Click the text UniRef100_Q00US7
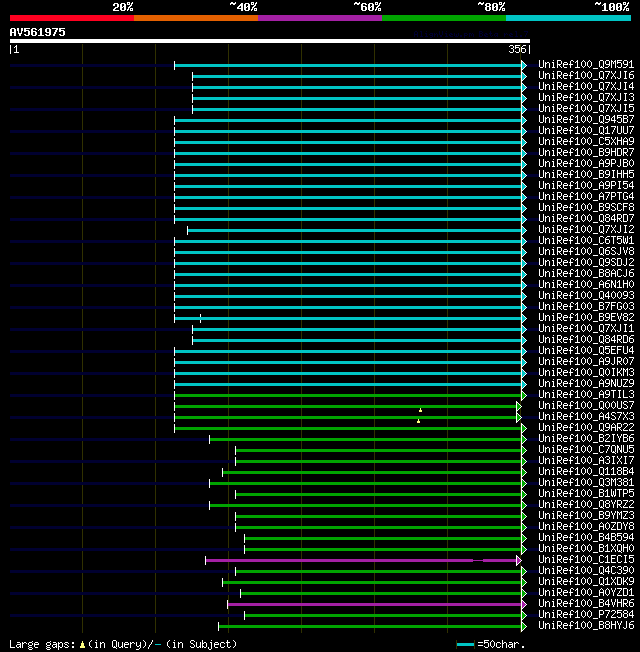Screen dimensions: 640x652 click(586, 405)
